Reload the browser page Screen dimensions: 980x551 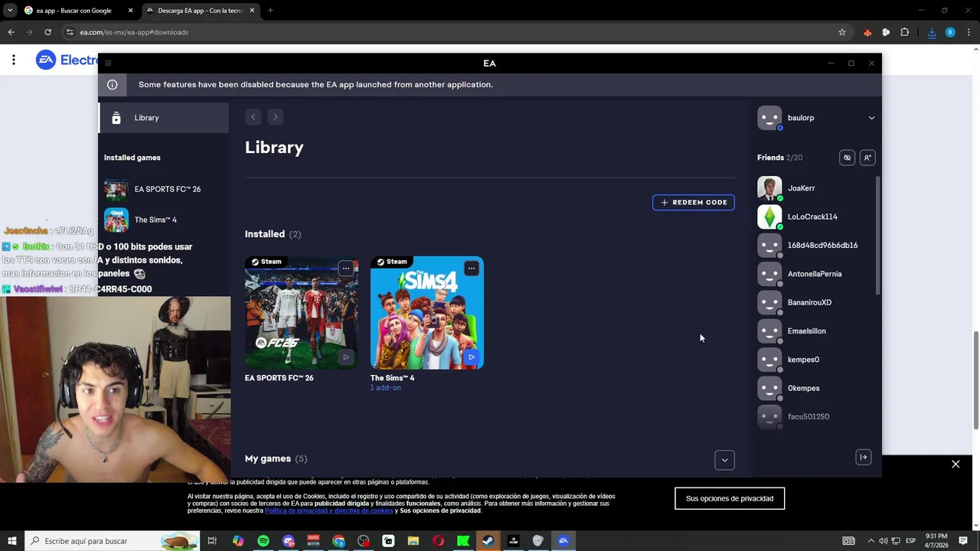47,32
